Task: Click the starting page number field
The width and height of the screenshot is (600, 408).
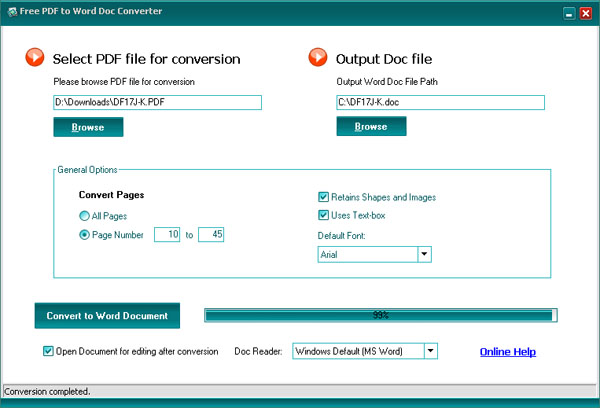Action: coord(167,234)
